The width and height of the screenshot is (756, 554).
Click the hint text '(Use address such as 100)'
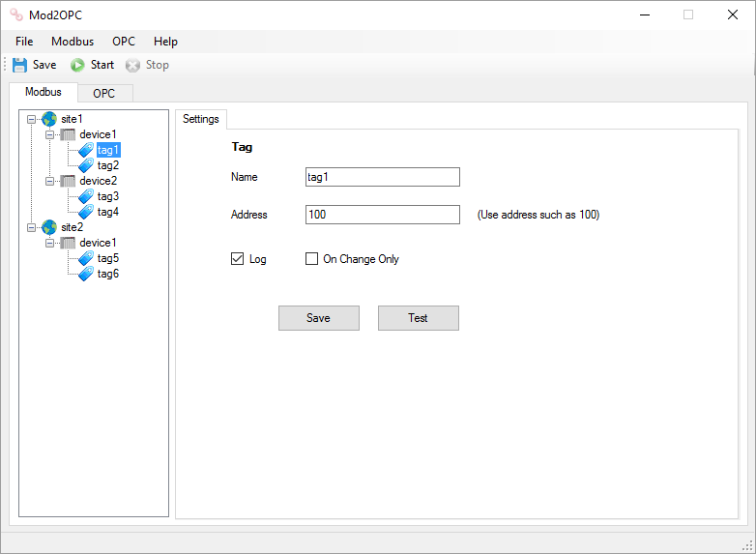coord(538,215)
